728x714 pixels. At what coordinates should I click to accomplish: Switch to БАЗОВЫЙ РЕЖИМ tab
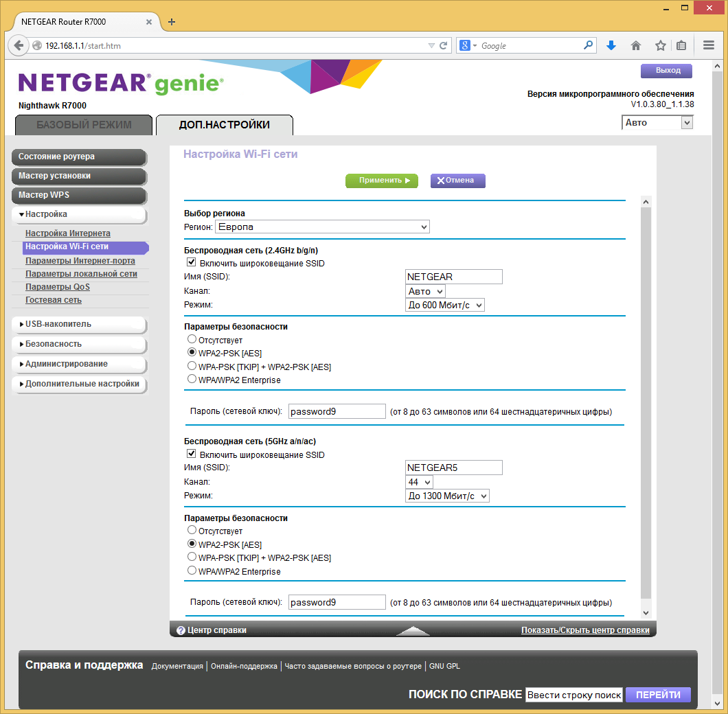point(84,125)
